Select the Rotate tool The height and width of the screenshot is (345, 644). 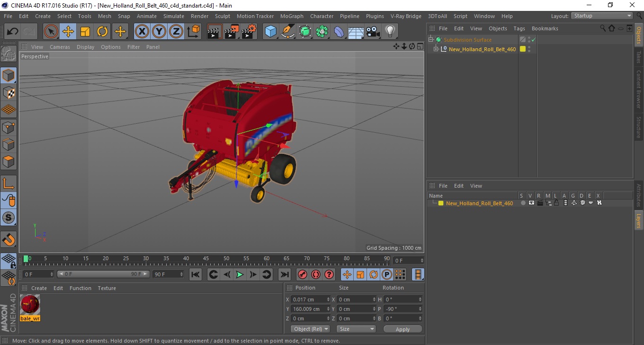tap(102, 32)
